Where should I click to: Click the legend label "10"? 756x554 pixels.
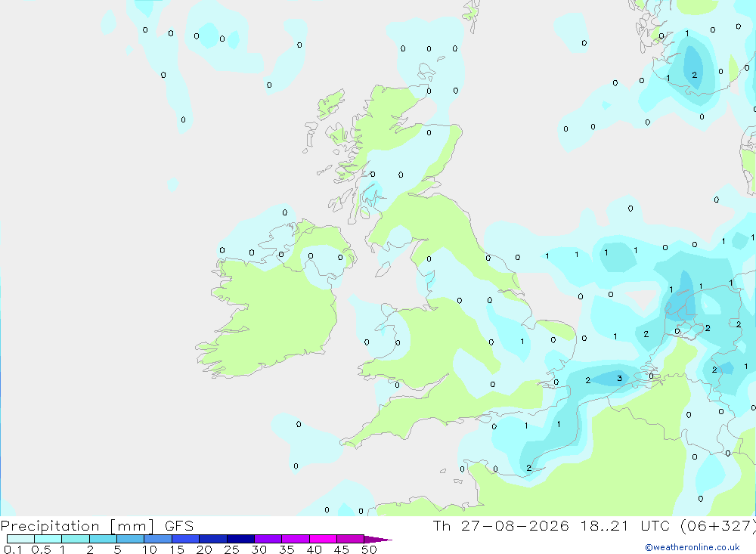pyautogui.click(x=150, y=549)
